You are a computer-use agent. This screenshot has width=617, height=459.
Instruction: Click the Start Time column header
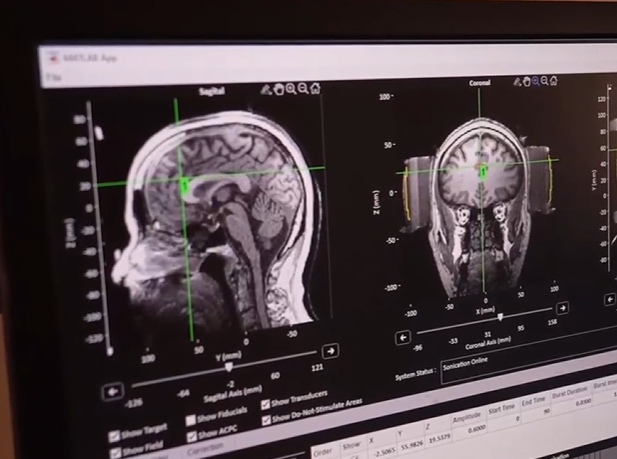[x=501, y=408]
